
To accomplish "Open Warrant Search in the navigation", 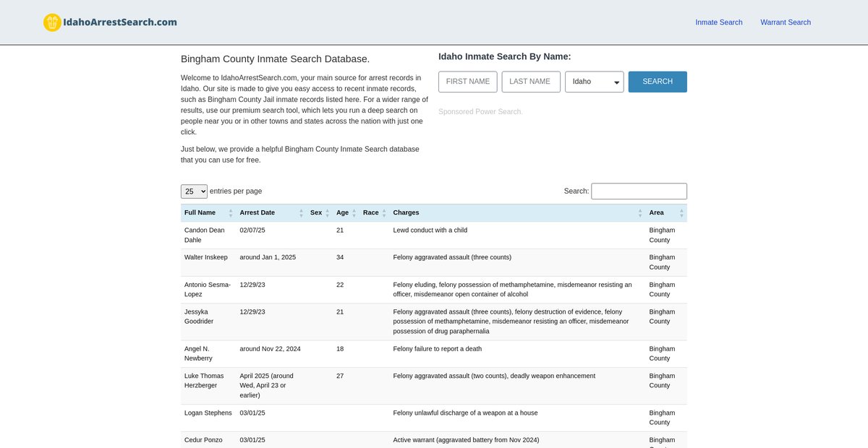I will click(x=785, y=22).
